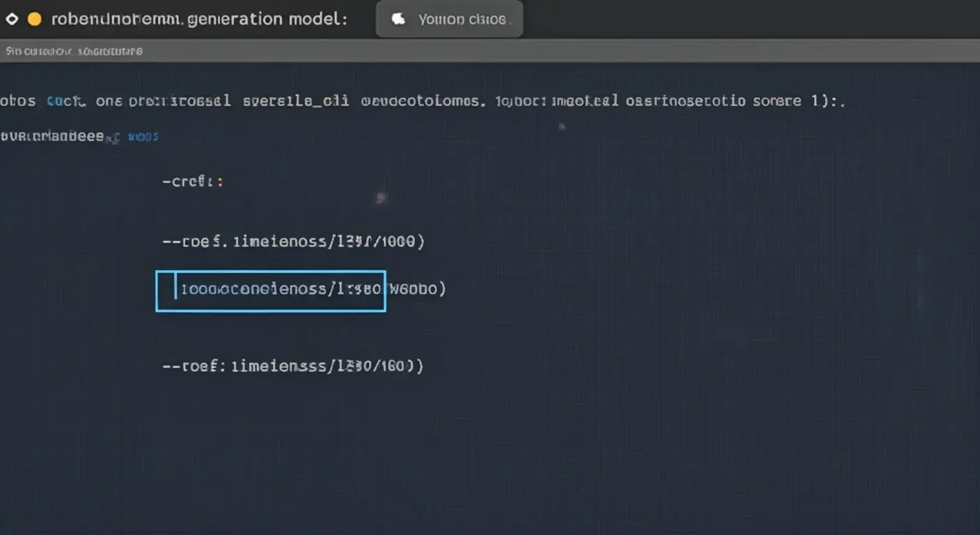The height and width of the screenshot is (535, 980).
Task: Select the first "--roef" line ending in /1000)
Action: click(293, 242)
